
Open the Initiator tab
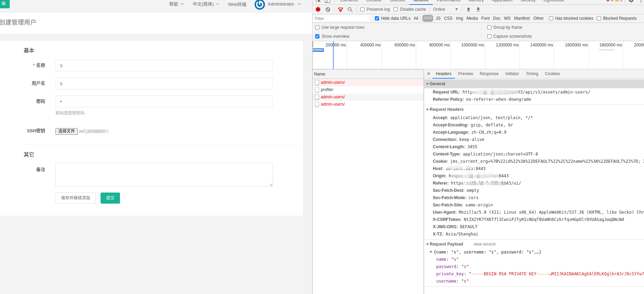coord(512,74)
